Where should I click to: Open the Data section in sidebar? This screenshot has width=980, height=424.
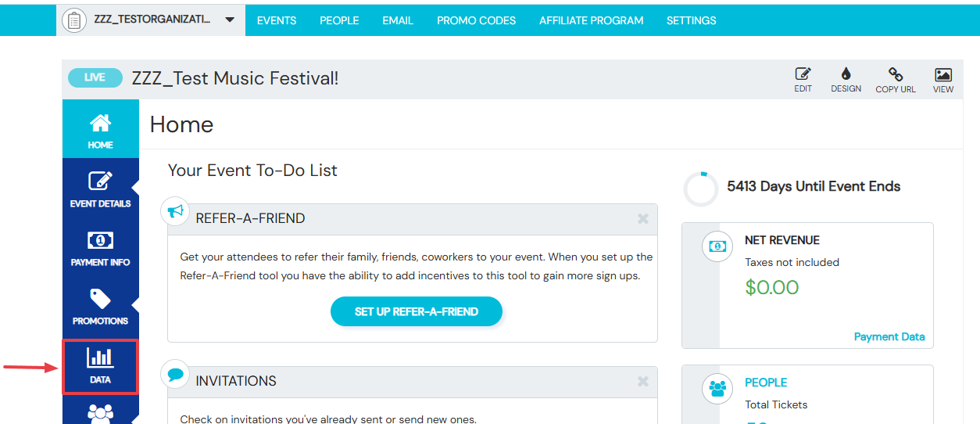100,366
